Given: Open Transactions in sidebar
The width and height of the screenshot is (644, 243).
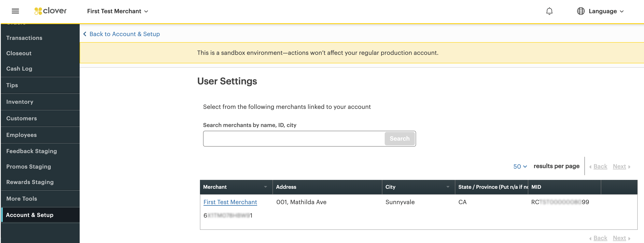Looking at the screenshot, I should coord(24,38).
